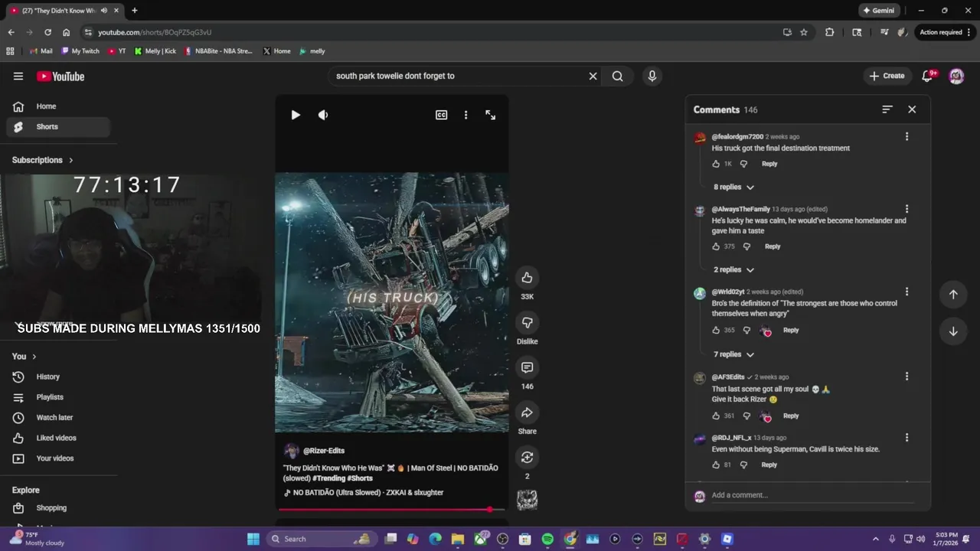Reply to @AF3Edits comment
Image resolution: width=980 pixels, height=551 pixels.
click(791, 416)
